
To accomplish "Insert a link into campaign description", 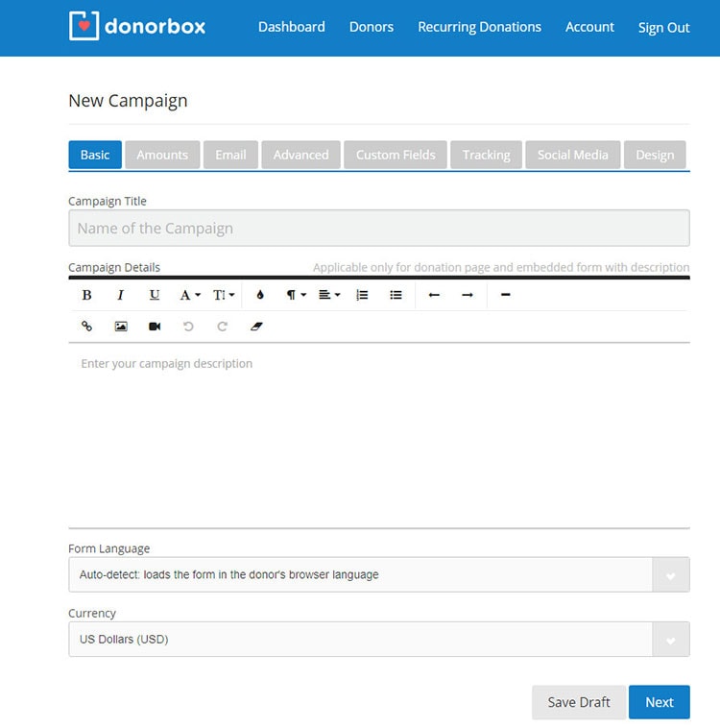I will [86, 327].
